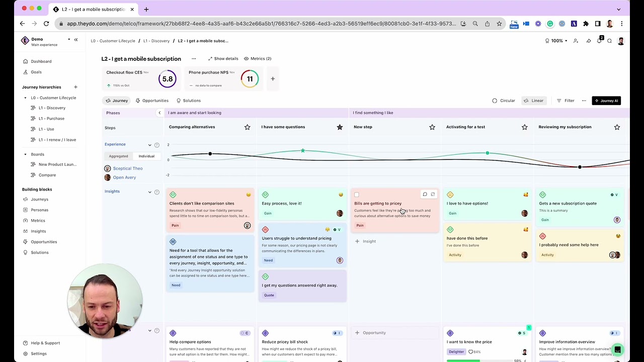Image resolution: width=644 pixels, height=362 pixels.
Task: Star the 'Comparing alternatives' step
Action: coord(247,127)
